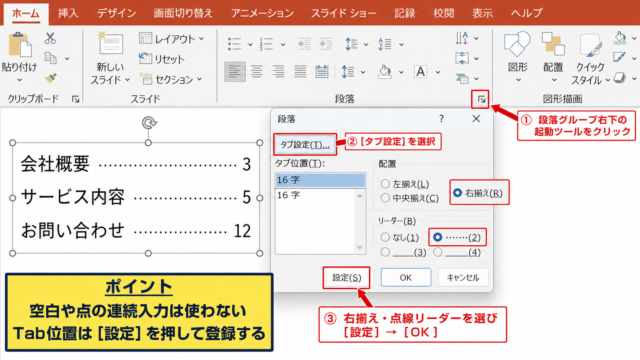Open the paste options arrow below 貼り付け
The width and height of the screenshot is (640, 360).
point(19,80)
